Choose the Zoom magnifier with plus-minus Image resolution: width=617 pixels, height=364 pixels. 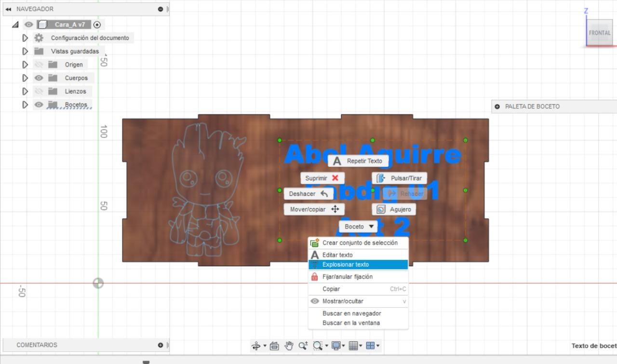(303, 346)
